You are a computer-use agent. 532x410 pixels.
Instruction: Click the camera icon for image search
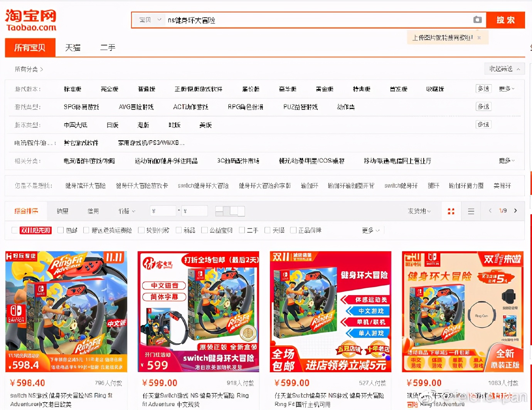click(x=477, y=19)
